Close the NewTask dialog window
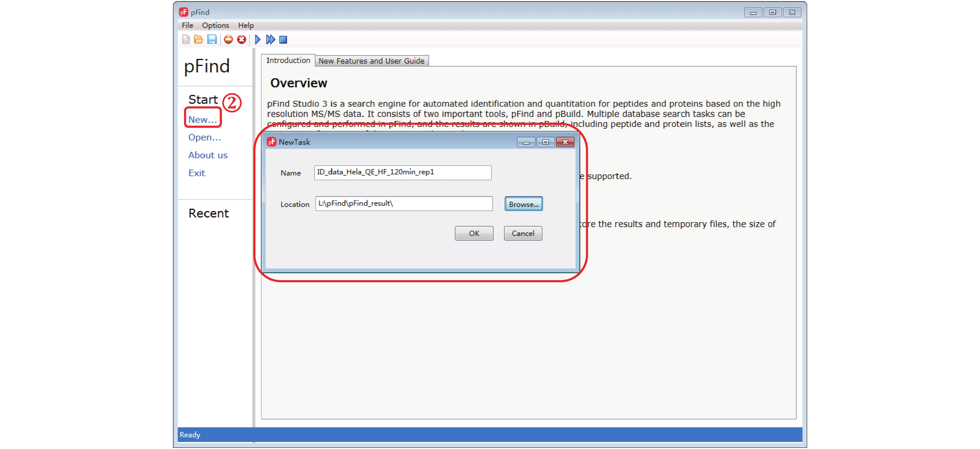 (565, 142)
